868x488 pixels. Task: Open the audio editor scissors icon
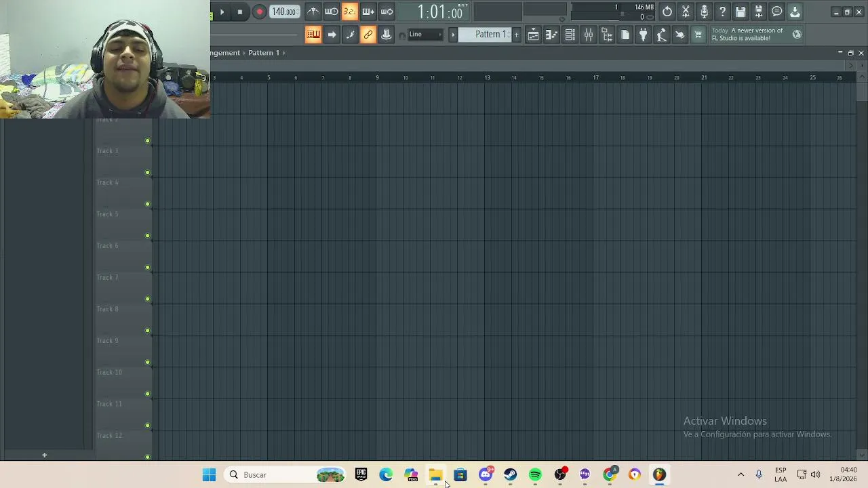tap(686, 12)
